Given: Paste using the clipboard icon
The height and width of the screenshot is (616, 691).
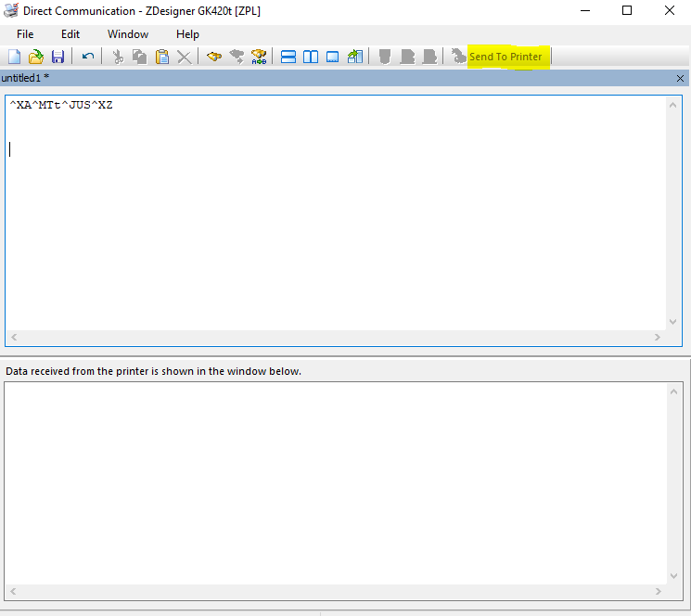Looking at the screenshot, I should [x=162, y=57].
